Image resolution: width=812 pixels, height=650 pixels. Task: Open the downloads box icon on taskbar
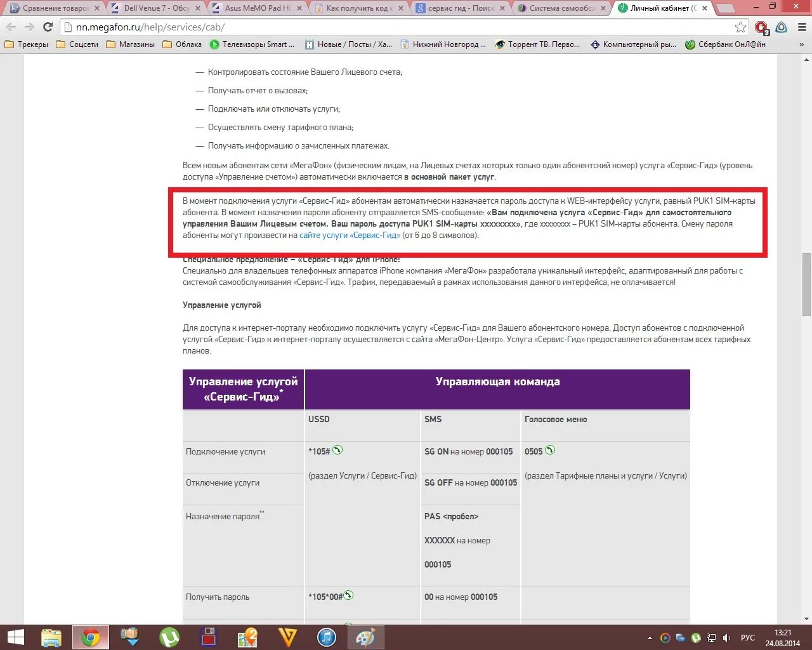tap(130, 637)
